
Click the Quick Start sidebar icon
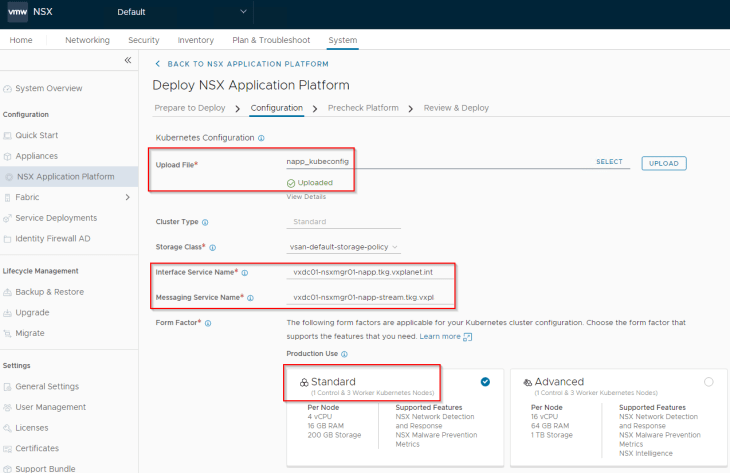coord(7,135)
